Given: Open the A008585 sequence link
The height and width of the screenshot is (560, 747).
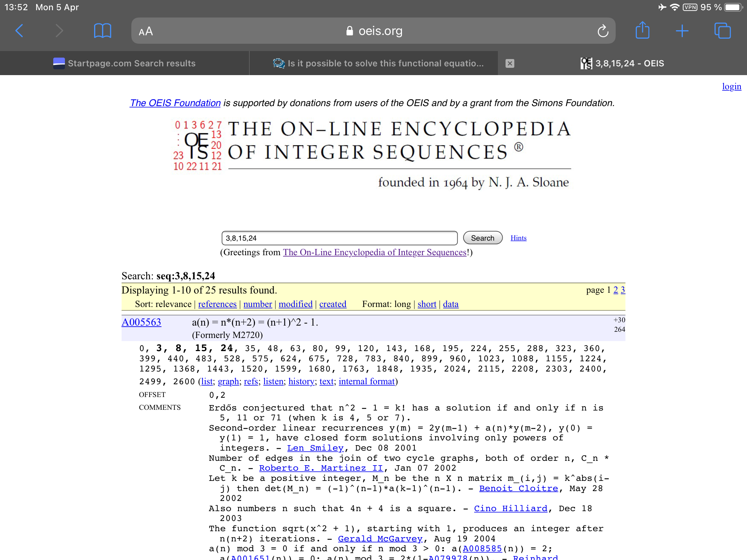Looking at the screenshot, I should point(482,549).
